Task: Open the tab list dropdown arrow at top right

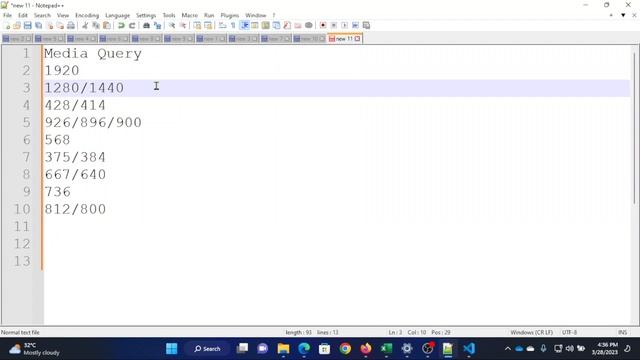Action: tap(623, 16)
